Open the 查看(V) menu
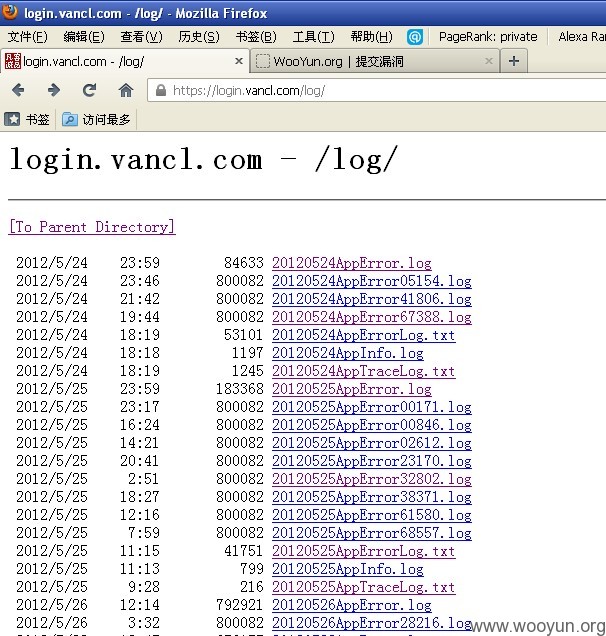606x636 pixels. [x=141, y=37]
